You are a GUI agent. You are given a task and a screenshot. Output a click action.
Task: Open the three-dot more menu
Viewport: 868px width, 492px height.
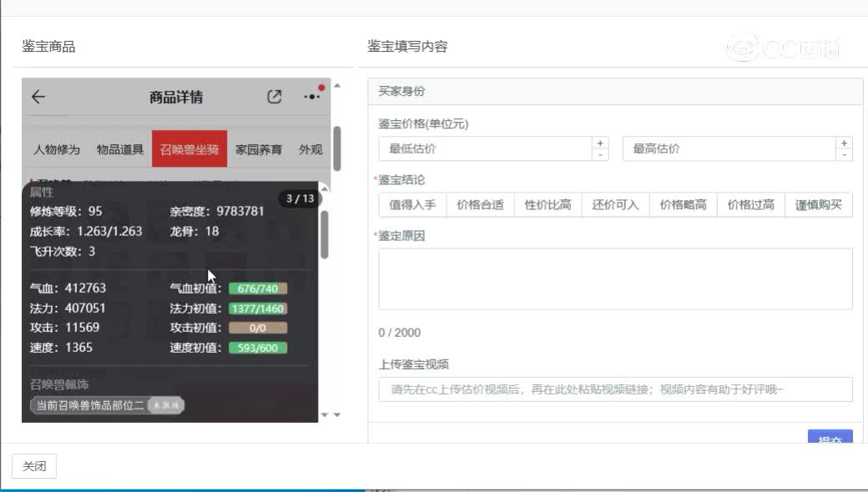[x=312, y=97]
